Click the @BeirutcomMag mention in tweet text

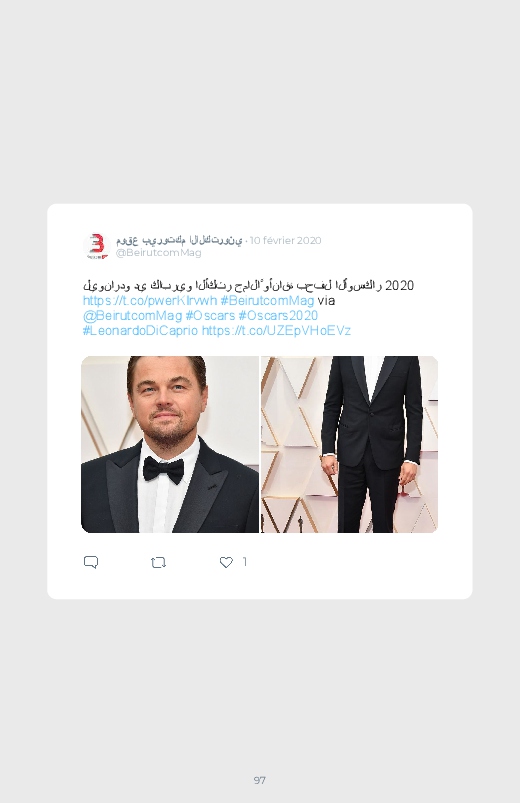(132, 315)
